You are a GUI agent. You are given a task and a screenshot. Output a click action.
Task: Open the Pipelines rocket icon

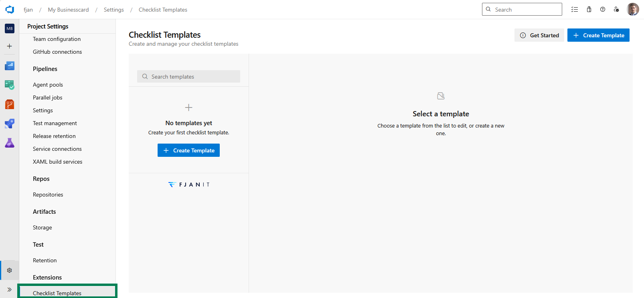point(10,124)
